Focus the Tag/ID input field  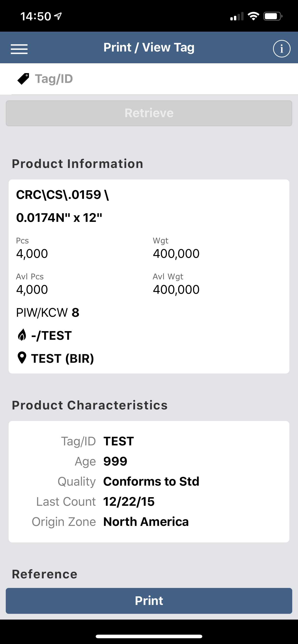[x=160, y=79]
